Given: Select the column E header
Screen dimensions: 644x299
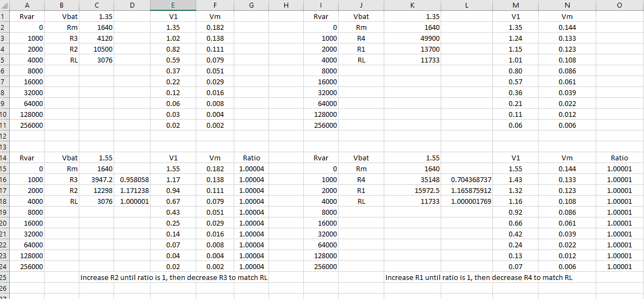Looking at the screenshot, I should point(173,5).
